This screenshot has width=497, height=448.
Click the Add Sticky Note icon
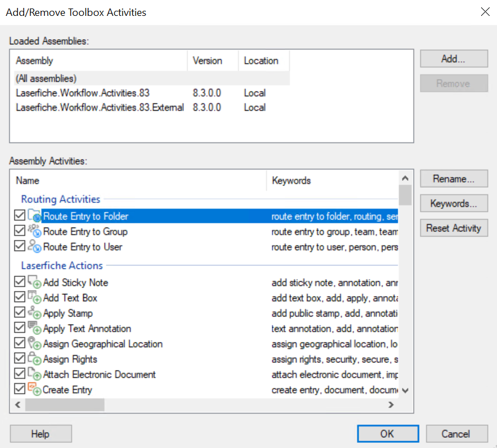[x=35, y=282]
